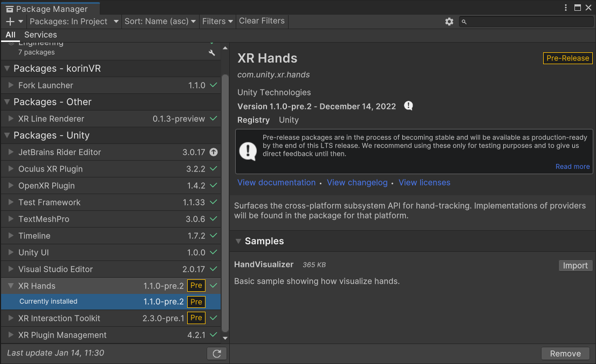Image resolution: width=596 pixels, height=364 pixels.
Task: Click the version info warning icon
Action: pos(408,106)
